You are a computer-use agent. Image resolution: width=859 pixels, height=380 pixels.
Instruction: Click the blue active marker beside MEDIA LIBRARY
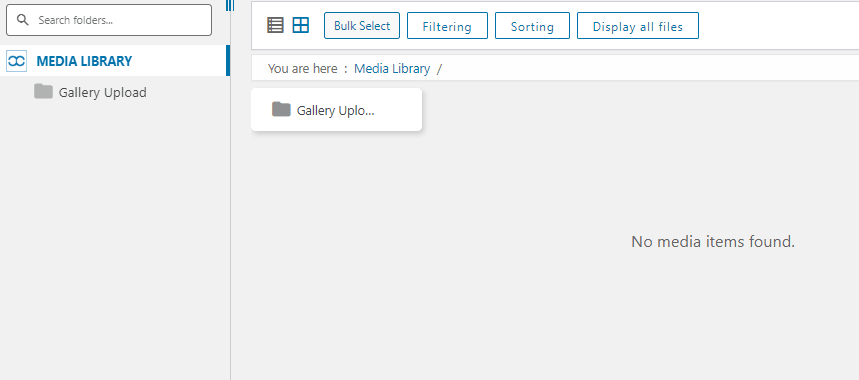[x=228, y=61]
